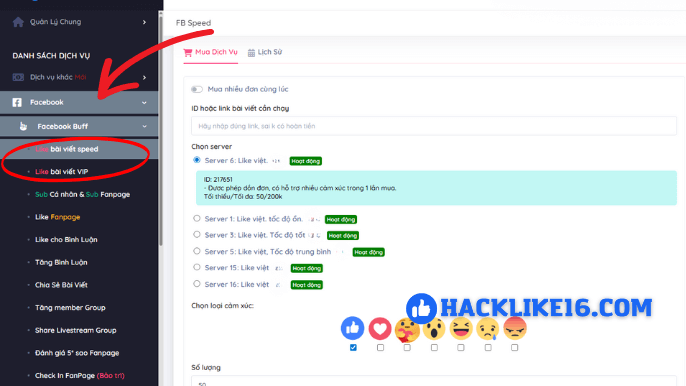Click the Dịch vụ khác menu entry
This screenshot has height=386, width=686.
pyautogui.click(x=79, y=77)
